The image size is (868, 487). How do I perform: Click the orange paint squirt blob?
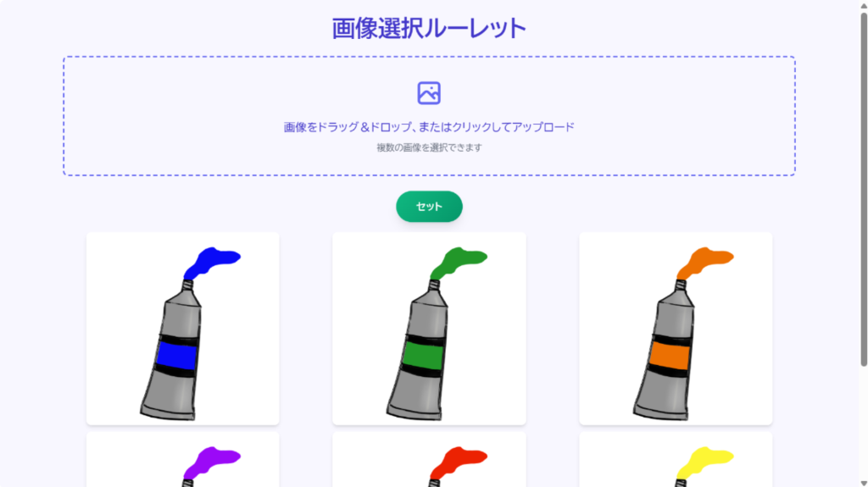click(x=704, y=263)
